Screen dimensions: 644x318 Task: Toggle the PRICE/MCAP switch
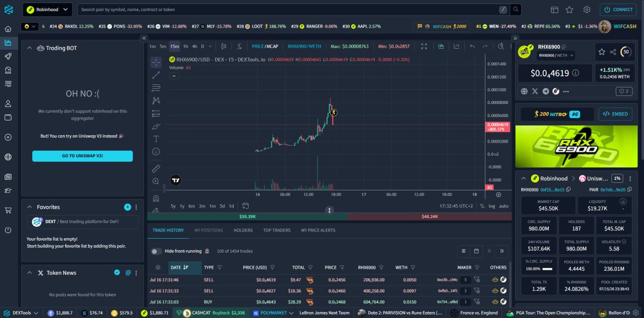pyautogui.click(x=265, y=47)
